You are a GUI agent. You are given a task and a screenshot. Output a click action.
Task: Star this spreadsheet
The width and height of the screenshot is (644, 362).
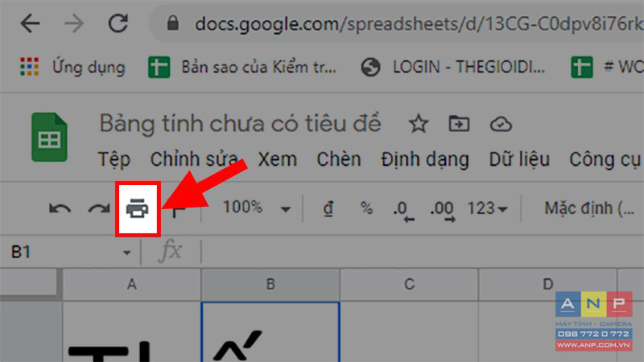(x=419, y=124)
